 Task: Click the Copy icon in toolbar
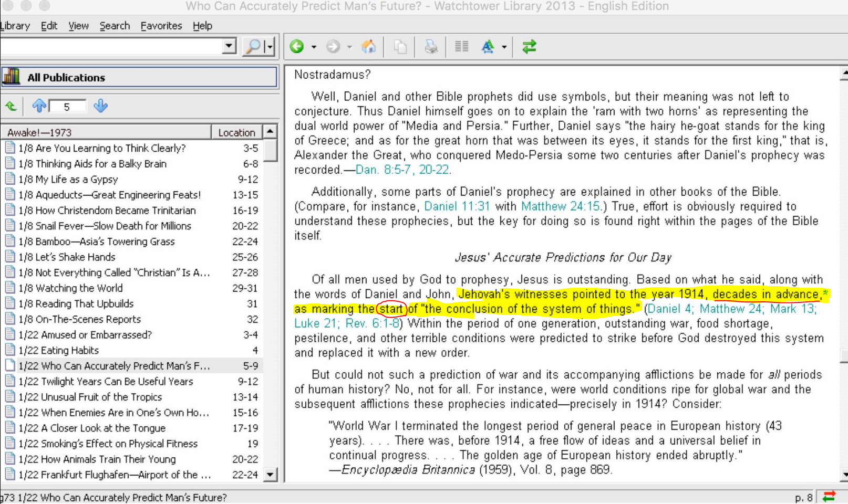pyautogui.click(x=400, y=47)
